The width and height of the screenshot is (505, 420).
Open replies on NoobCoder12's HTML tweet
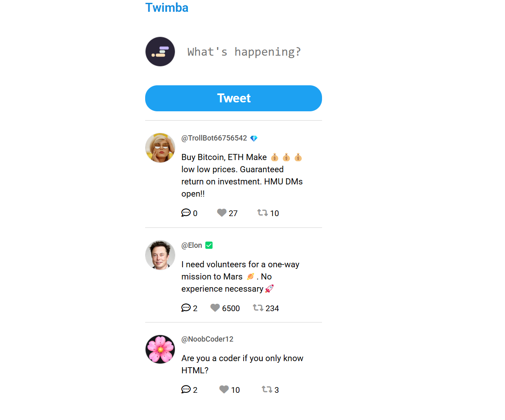tap(186, 390)
